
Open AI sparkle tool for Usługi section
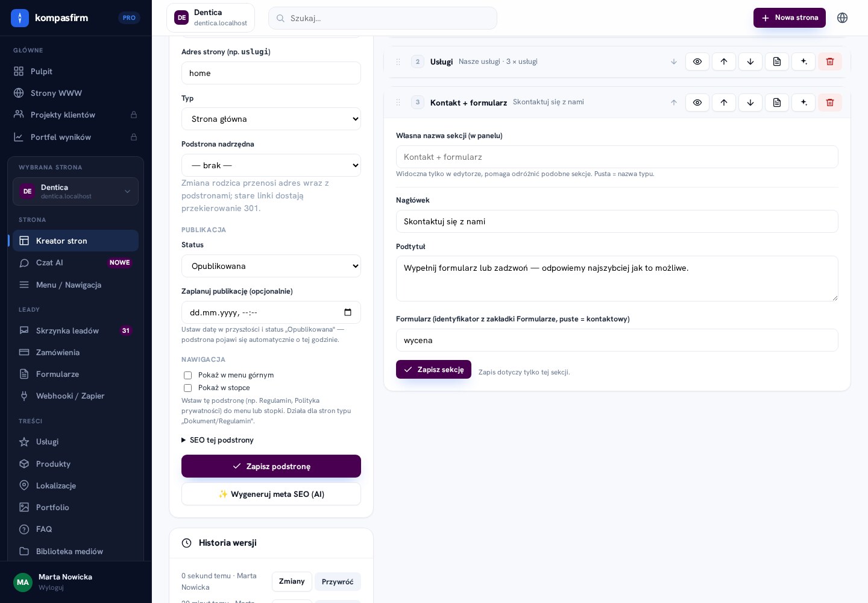(803, 62)
